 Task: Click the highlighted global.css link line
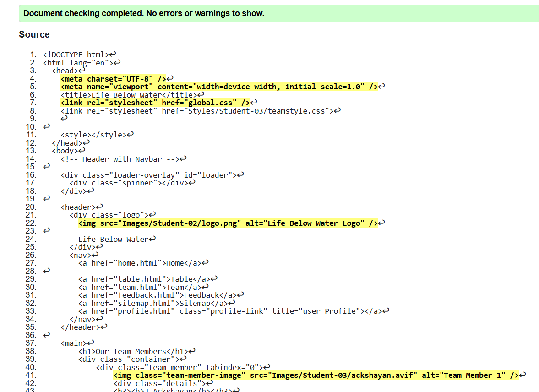point(155,103)
